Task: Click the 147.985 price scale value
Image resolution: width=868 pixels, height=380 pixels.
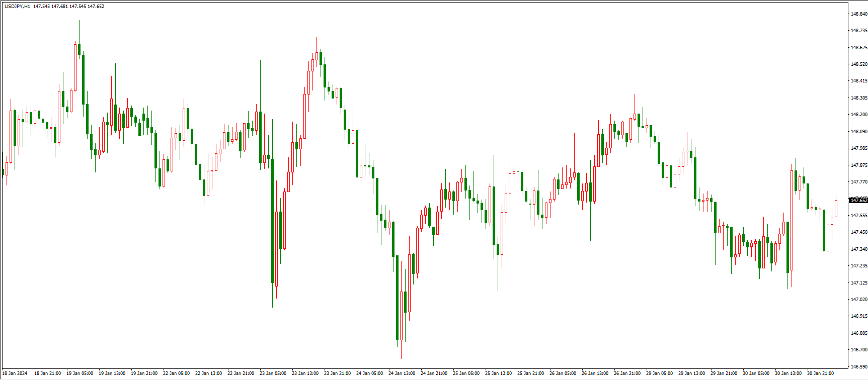Action: [x=858, y=148]
